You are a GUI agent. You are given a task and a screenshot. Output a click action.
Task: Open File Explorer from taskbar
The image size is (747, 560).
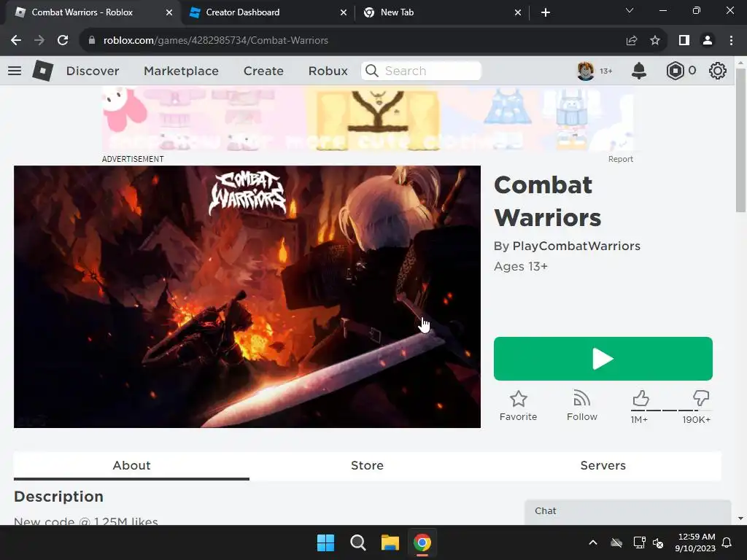coord(390,542)
